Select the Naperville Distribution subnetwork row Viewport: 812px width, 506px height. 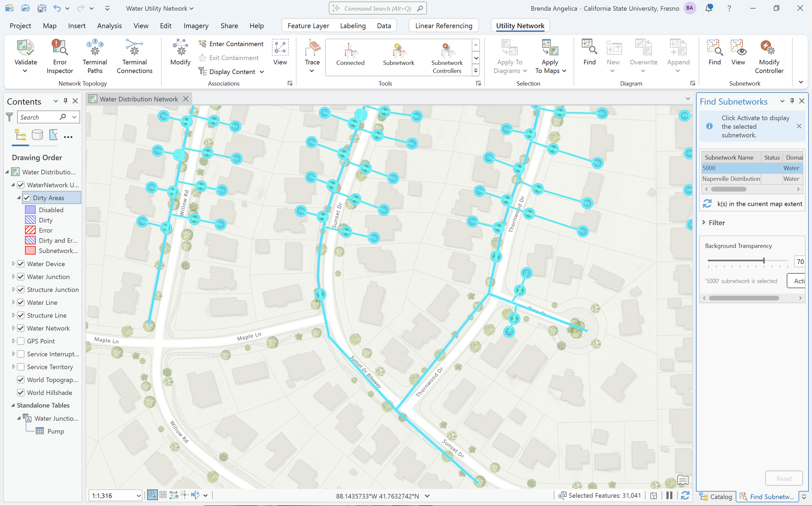click(731, 179)
